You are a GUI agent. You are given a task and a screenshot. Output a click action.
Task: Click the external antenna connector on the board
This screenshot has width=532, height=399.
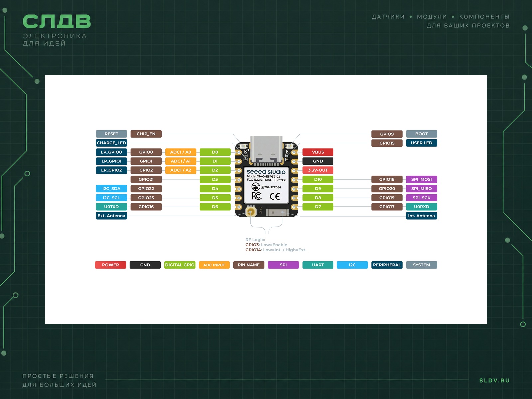(x=251, y=211)
